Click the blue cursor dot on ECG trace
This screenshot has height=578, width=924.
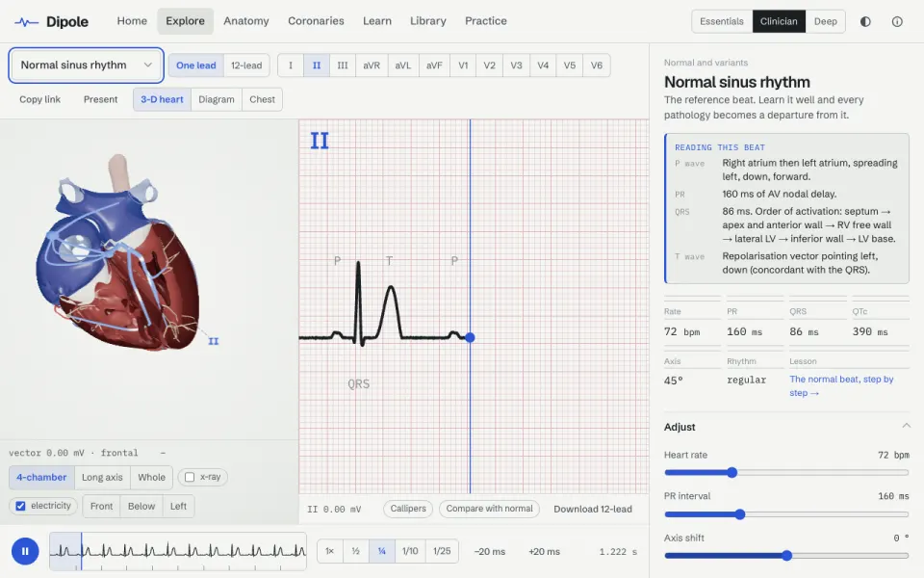pyautogui.click(x=470, y=337)
